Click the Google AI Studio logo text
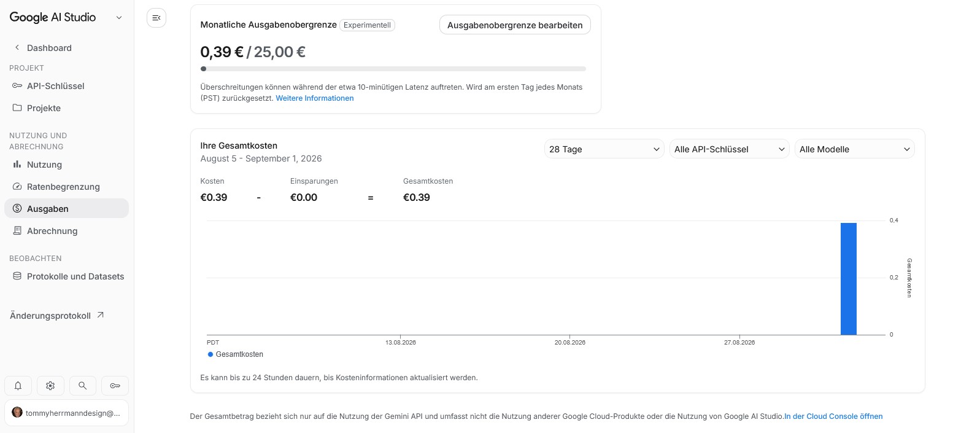This screenshot has width=980, height=433. click(x=53, y=17)
